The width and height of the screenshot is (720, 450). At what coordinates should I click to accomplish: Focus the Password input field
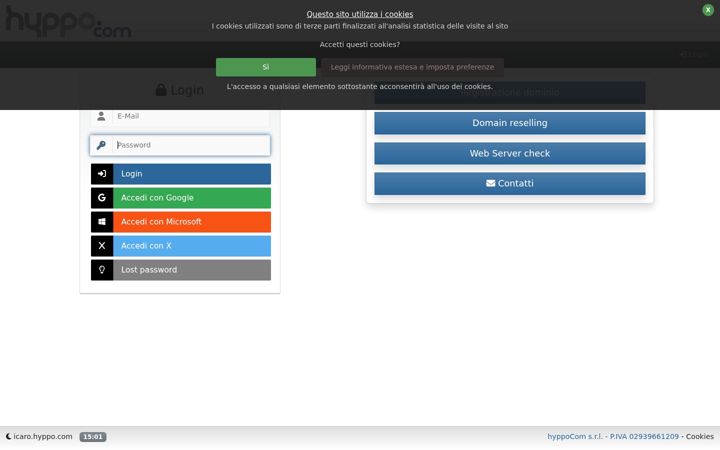pyautogui.click(x=191, y=145)
